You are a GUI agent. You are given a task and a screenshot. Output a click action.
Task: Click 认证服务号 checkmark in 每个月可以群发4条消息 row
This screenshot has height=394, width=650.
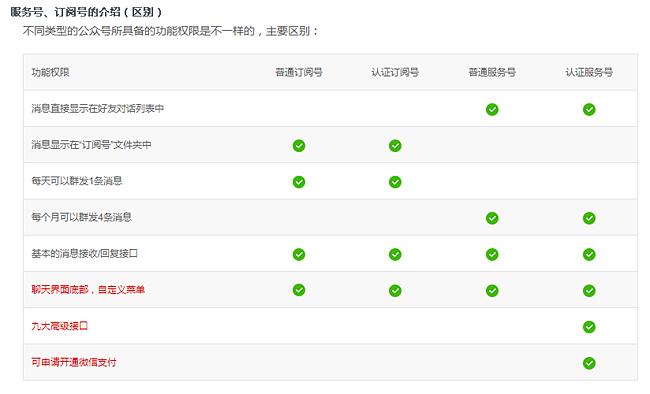click(x=589, y=218)
